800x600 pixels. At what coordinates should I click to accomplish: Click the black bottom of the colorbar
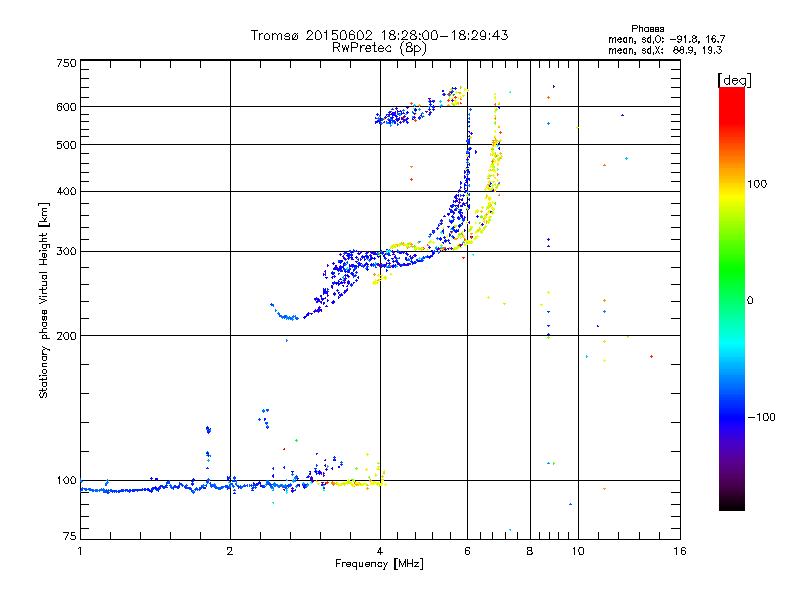coord(732,505)
